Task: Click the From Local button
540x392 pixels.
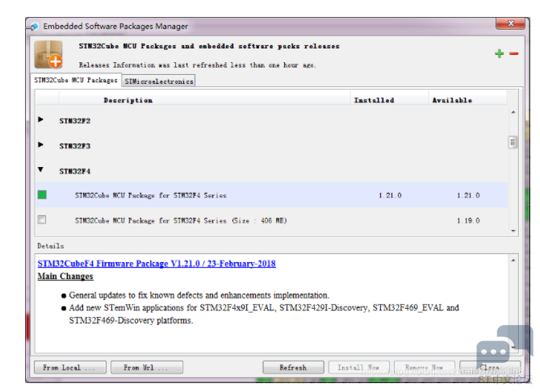Action: click(x=70, y=368)
